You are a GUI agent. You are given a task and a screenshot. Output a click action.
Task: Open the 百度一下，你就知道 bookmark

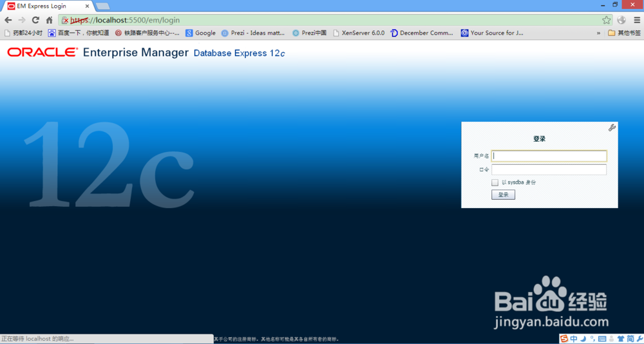[x=79, y=33]
